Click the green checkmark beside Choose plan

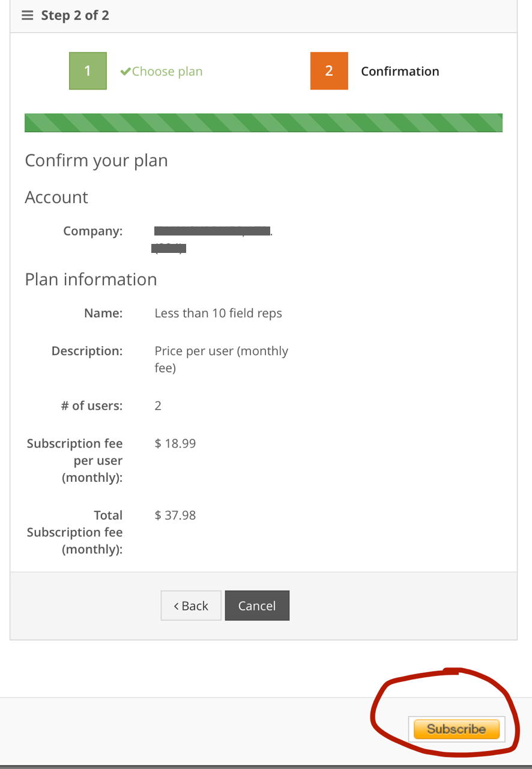(x=125, y=71)
